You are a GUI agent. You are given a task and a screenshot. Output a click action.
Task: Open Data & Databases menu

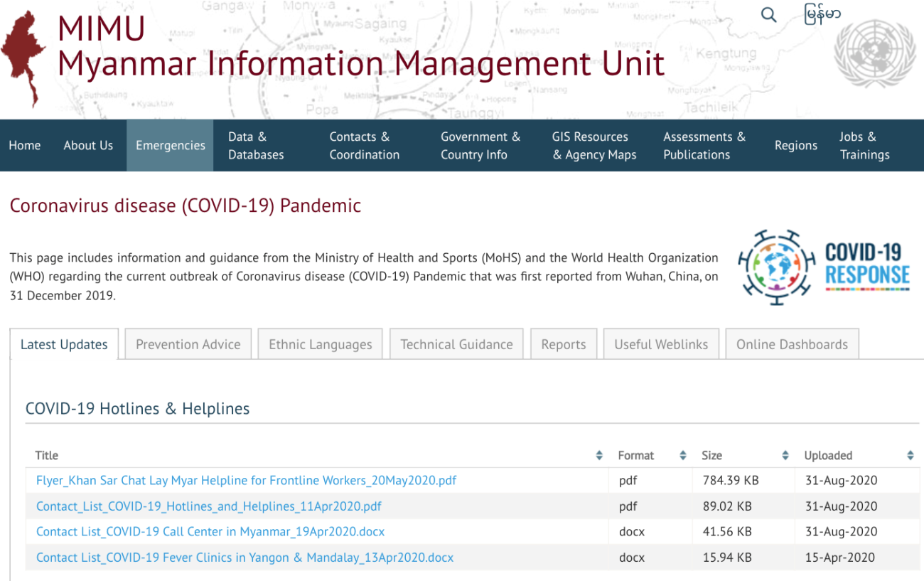tap(256, 145)
